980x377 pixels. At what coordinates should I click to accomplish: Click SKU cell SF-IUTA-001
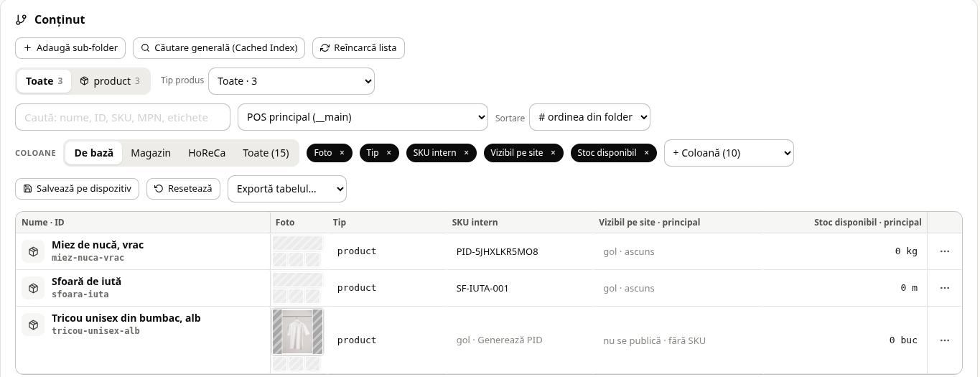(482, 289)
